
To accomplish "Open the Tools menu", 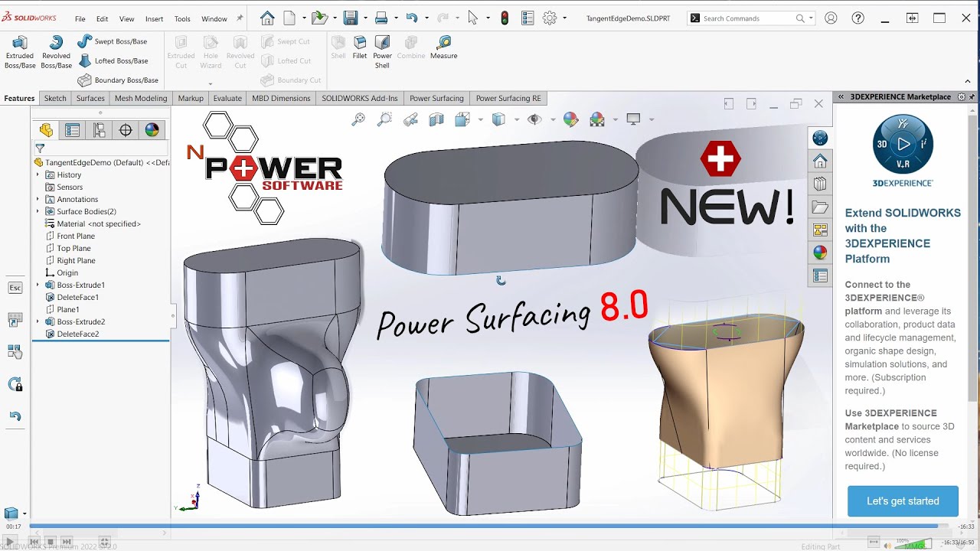I will (182, 18).
